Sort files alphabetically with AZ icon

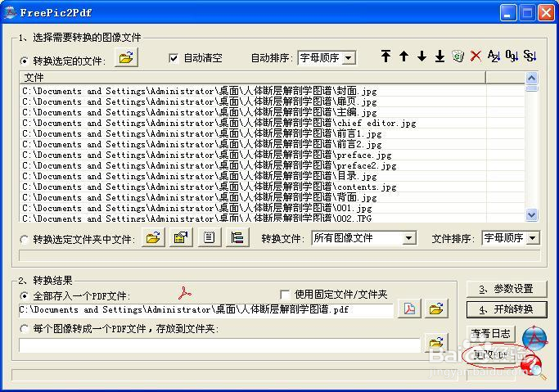pyautogui.click(x=494, y=56)
